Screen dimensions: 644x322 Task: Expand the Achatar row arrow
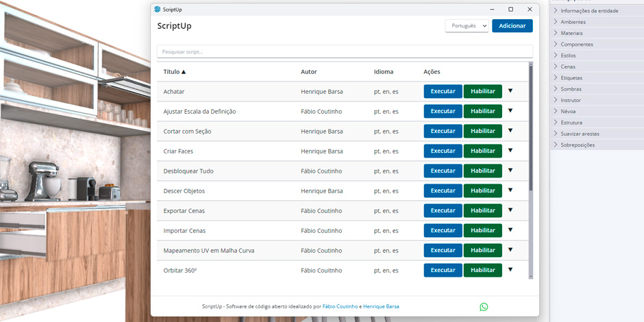510,91
